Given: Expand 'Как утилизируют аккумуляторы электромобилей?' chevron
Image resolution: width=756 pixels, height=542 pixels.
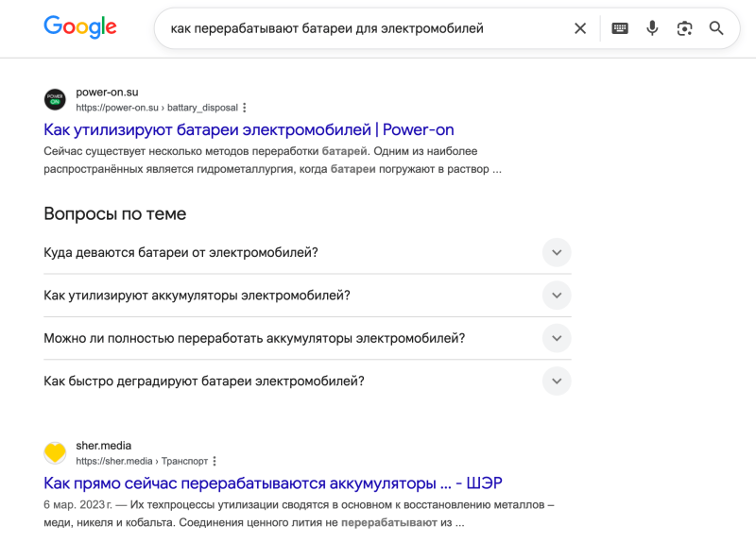Looking at the screenshot, I should click(x=557, y=296).
